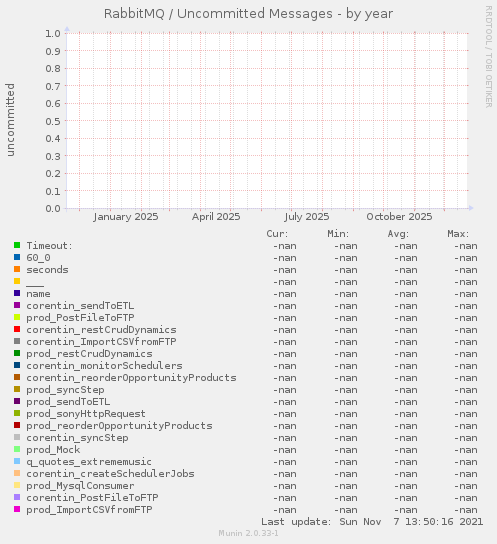Viewport: 497px width, 544px height.
Task: Click the 0.0 y-axis tick label
Action: click(53, 209)
